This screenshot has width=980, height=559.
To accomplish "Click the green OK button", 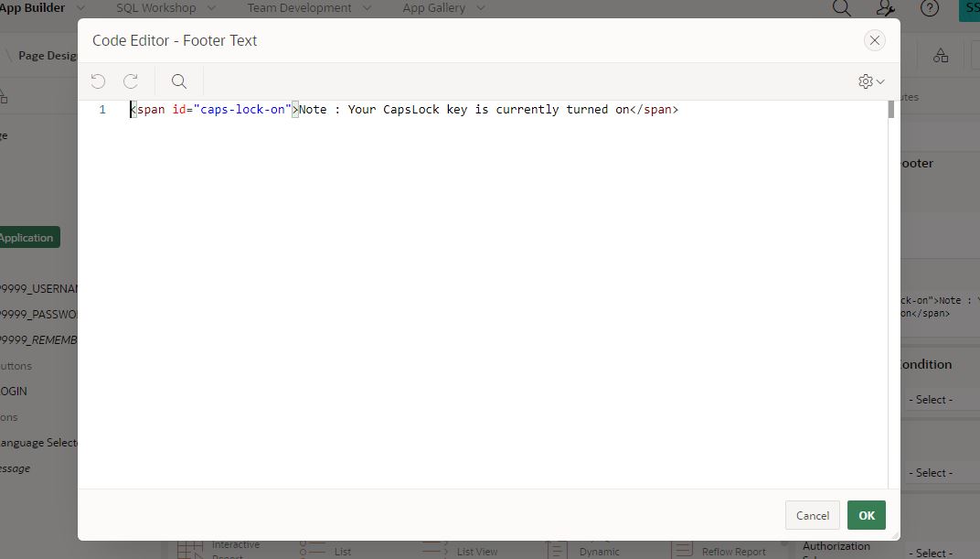I will tap(867, 515).
